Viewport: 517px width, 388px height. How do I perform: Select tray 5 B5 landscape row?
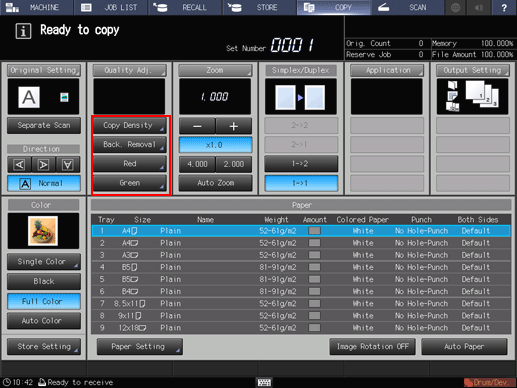tap(301, 279)
